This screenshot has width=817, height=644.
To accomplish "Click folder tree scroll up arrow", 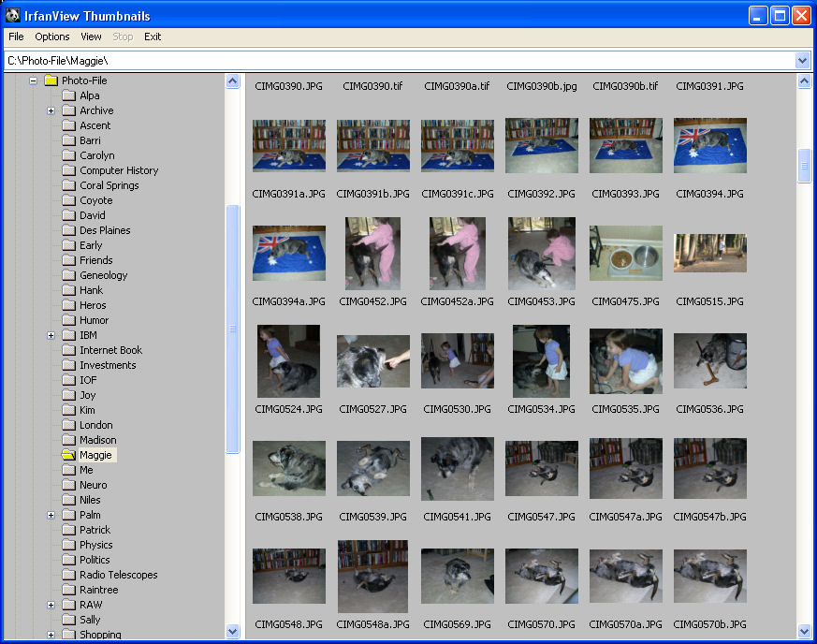I will pos(232,81).
